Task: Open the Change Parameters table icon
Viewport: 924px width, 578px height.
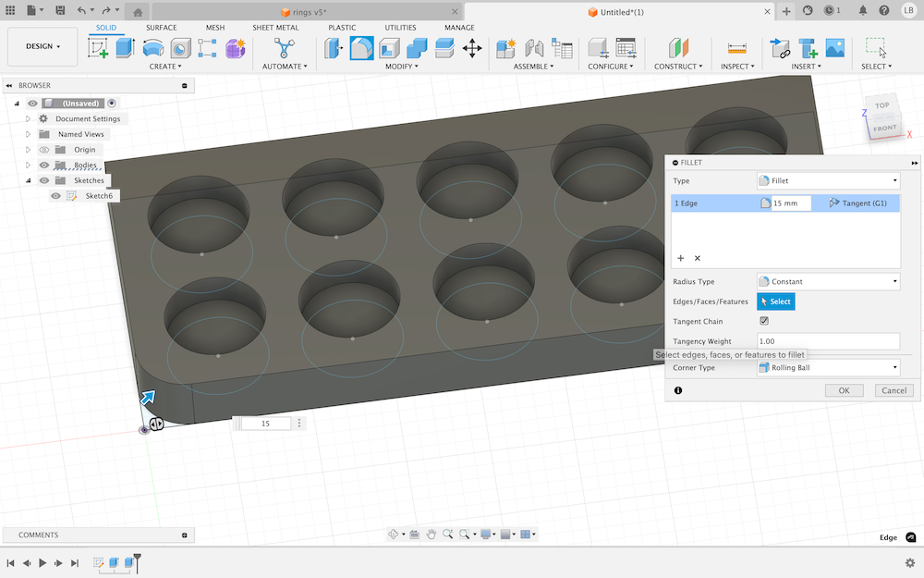Action: point(626,48)
